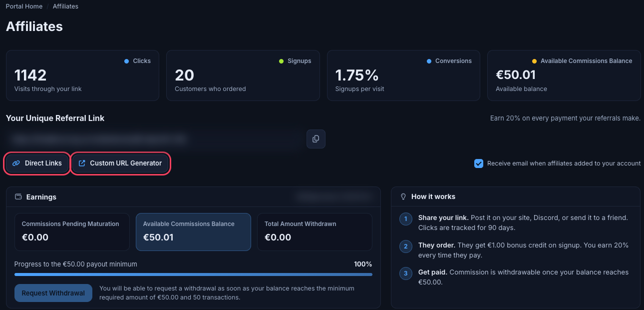The width and height of the screenshot is (644, 310).
Task: Click the 100% progress label
Action: [x=363, y=264]
